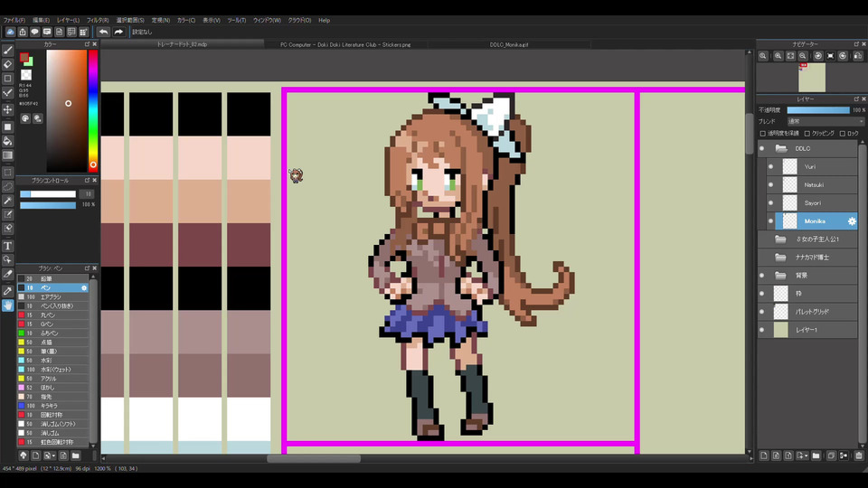Hide the Yuri layer
The height and width of the screenshot is (488, 868).
click(x=770, y=166)
